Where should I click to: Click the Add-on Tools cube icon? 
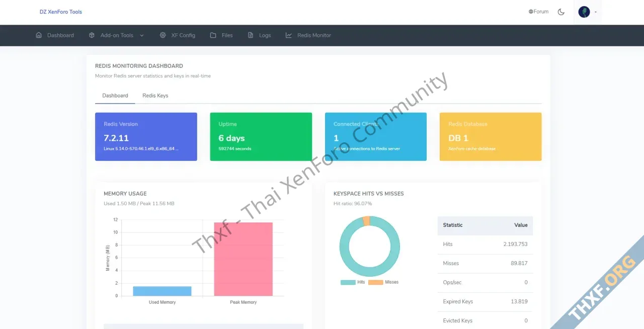(92, 35)
